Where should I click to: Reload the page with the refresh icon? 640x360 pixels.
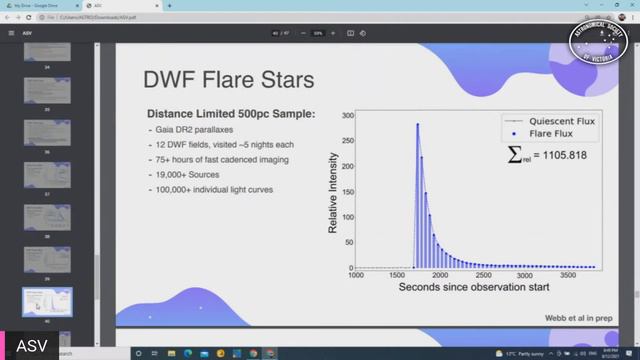coord(29,18)
